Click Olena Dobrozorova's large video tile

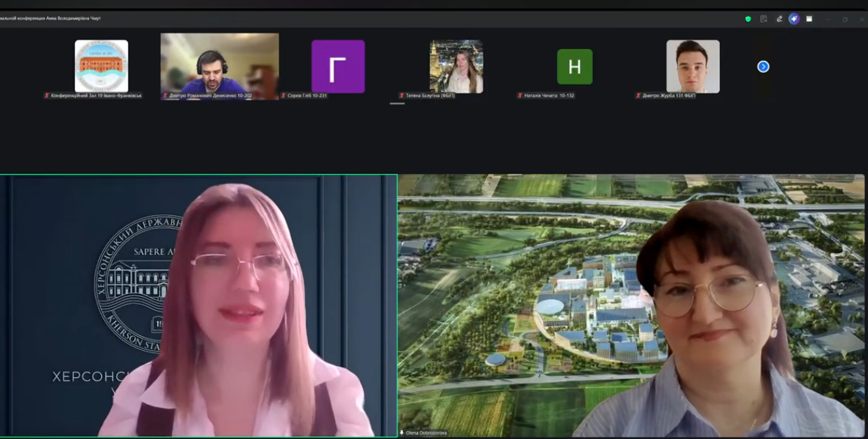coord(631,305)
